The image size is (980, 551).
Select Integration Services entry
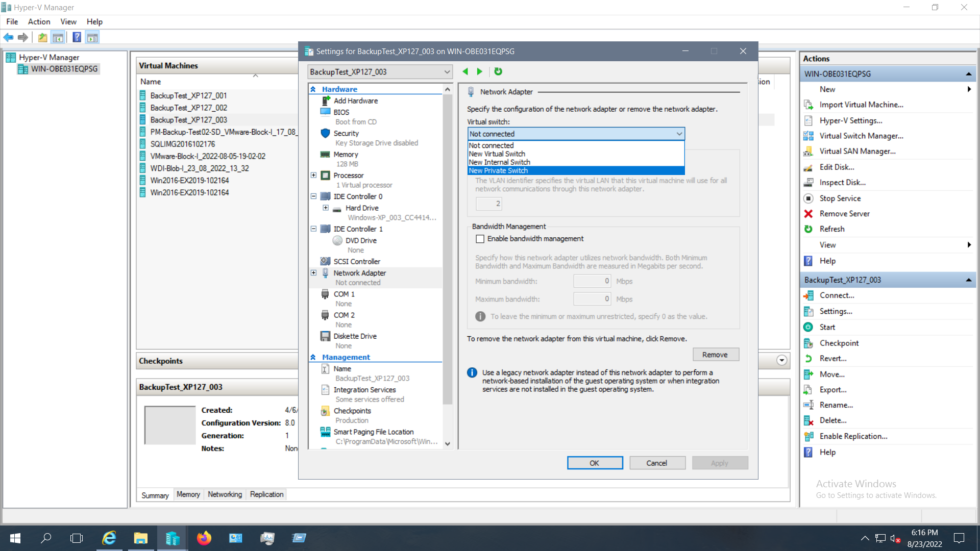[364, 390]
